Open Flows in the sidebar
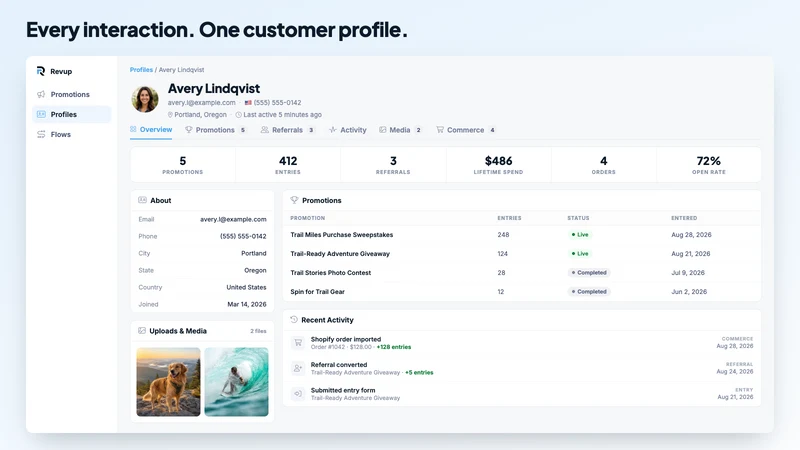The height and width of the screenshot is (450, 800). point(71,134)
